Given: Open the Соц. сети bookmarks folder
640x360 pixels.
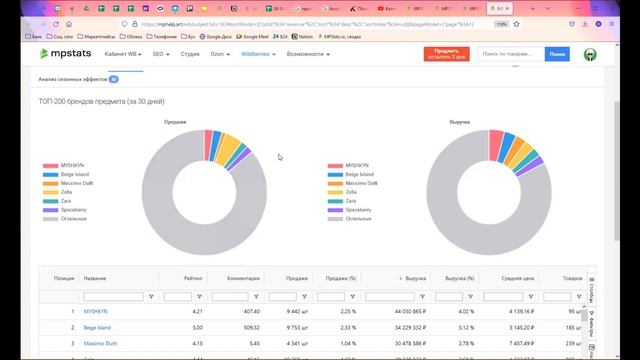Looking at the screenshot, I should click(x=60, y=36).
